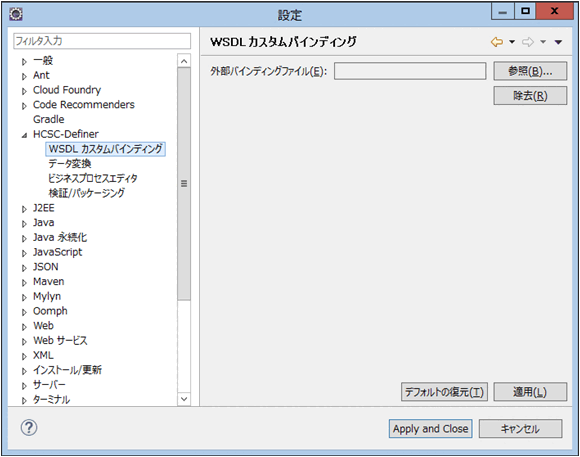Click the forward navigation arrow icon
The height and width of the screenshot is (457, 580).
tap(528, 42)
